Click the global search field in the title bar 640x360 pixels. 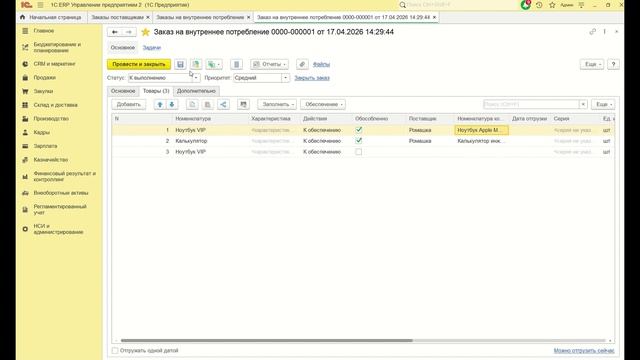(457, 5)
